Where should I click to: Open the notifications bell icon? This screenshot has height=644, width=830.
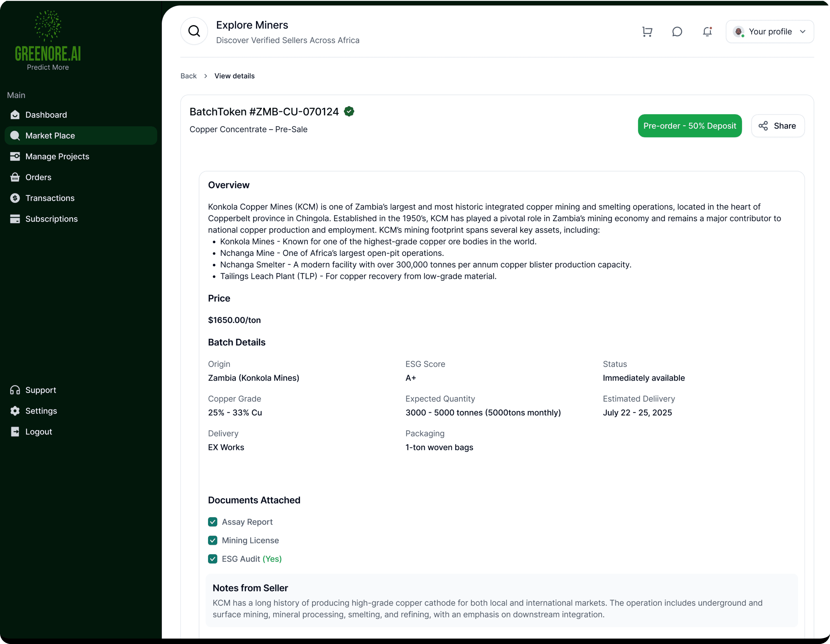707,31
